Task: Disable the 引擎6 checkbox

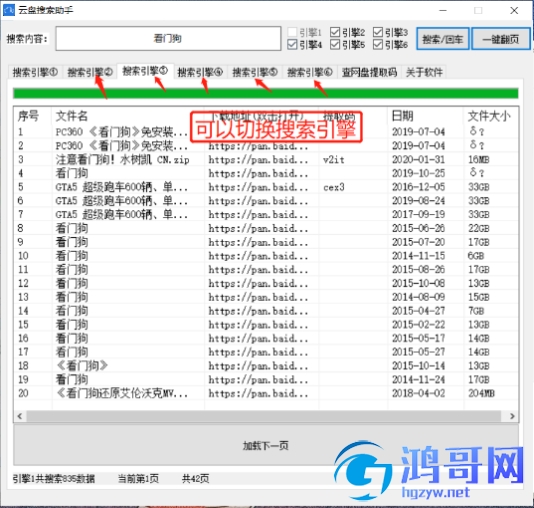Action: point(378,44)
